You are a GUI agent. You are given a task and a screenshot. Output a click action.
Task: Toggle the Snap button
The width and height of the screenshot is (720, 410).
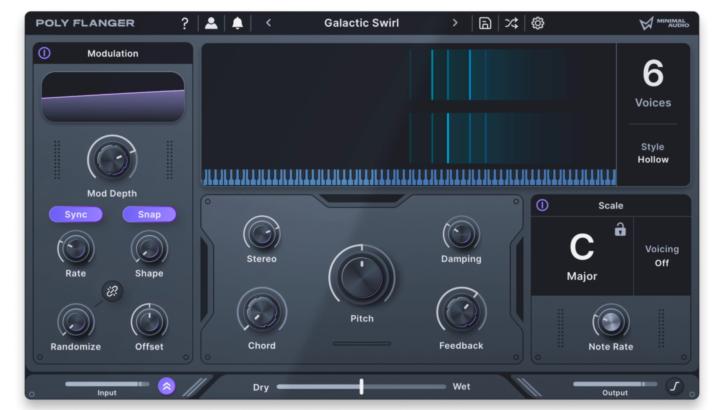[x=149, y=214]
